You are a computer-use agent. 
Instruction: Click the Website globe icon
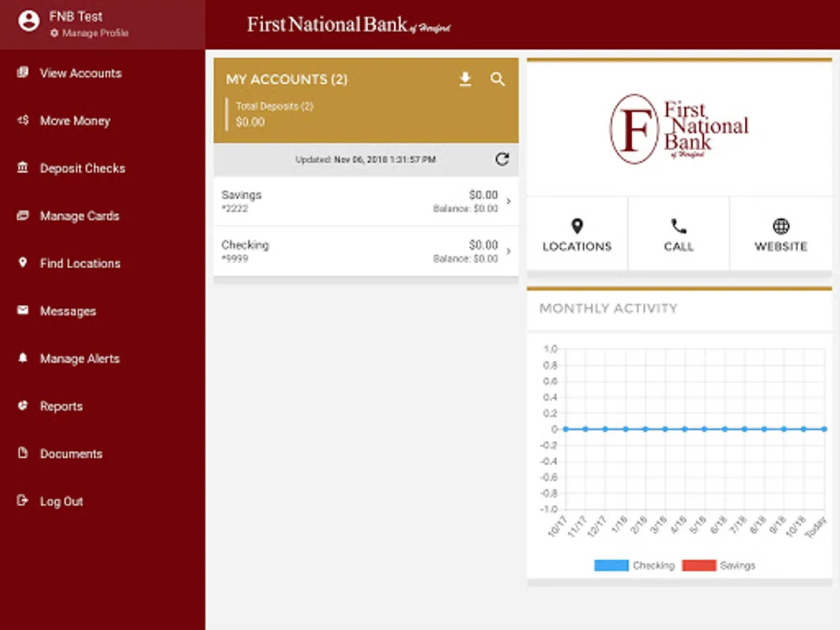tap(781, 226)
